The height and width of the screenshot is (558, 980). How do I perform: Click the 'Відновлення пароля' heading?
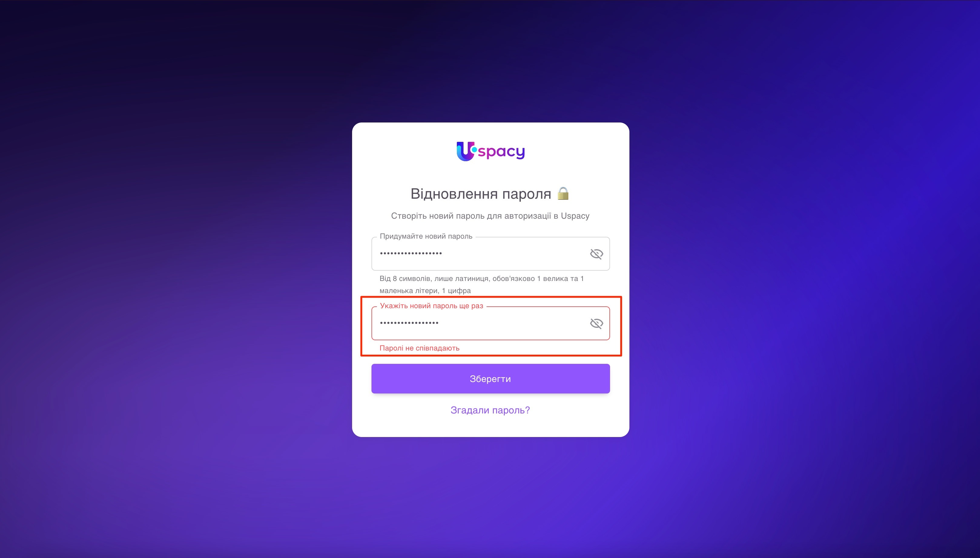coord(480,194)
